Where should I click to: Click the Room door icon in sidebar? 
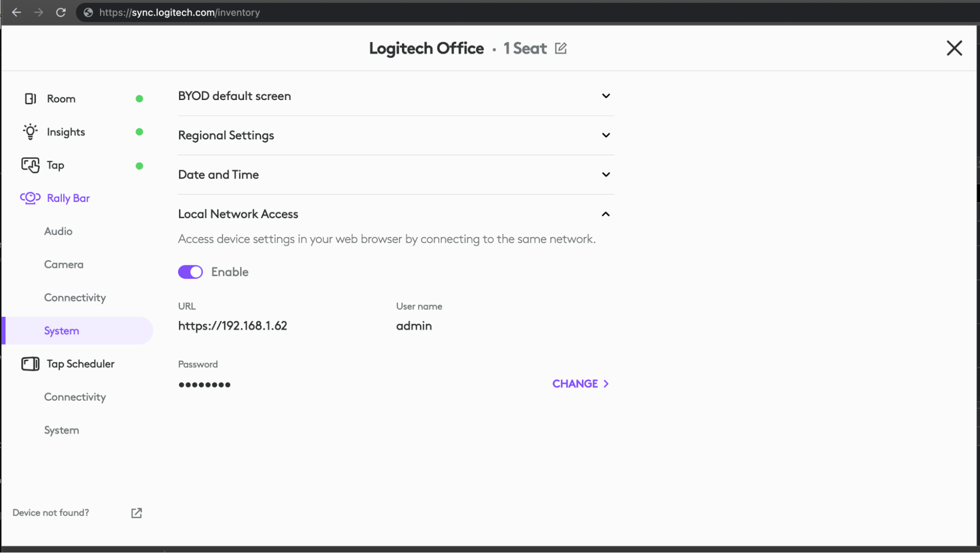pyautogui.click(x=30, y=99)
